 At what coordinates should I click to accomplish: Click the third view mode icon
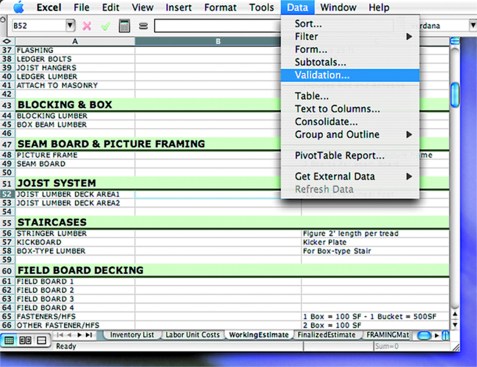tap(41, 340)
